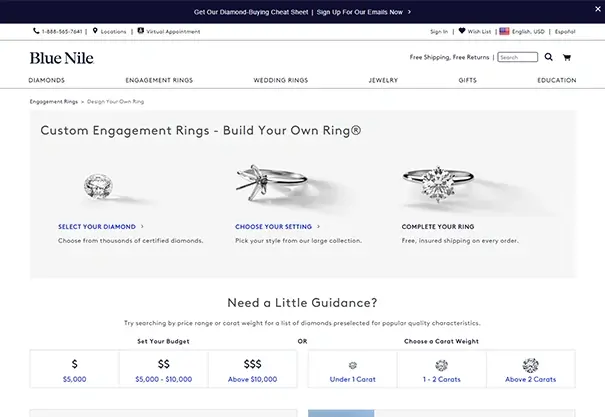This screenshot has height=417, width=605.
Task: Click the empty ring setting image
Action: [272, 183]
